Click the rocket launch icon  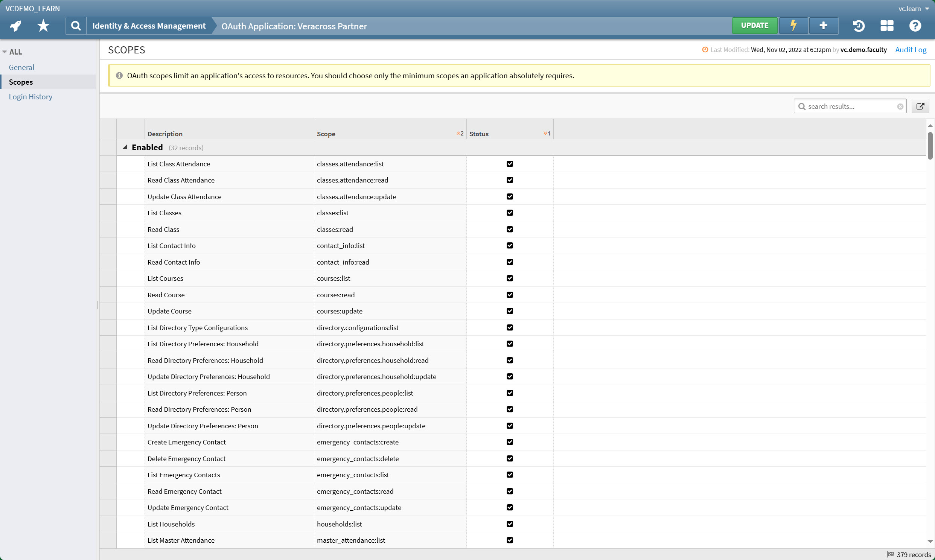pos(15,25)
